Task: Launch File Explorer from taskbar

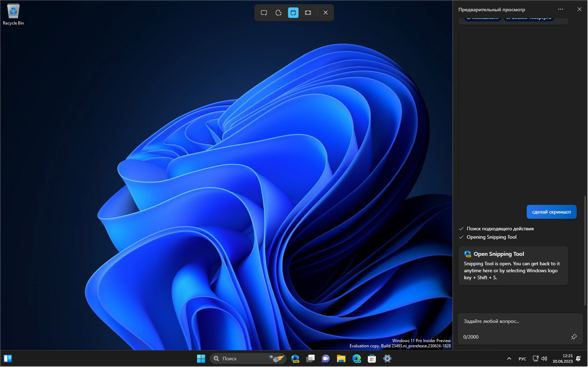Action: 341,359
